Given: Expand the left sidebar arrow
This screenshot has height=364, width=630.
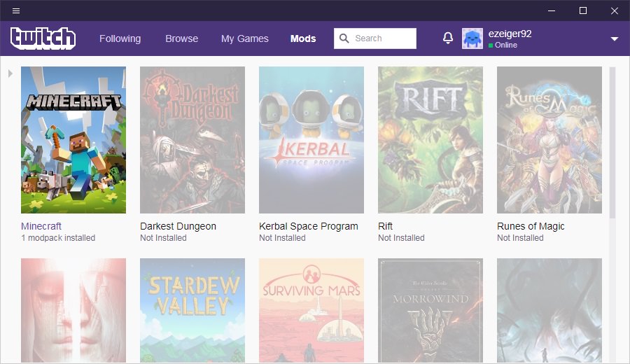Looking at the screenshot, I should (10, 73).
